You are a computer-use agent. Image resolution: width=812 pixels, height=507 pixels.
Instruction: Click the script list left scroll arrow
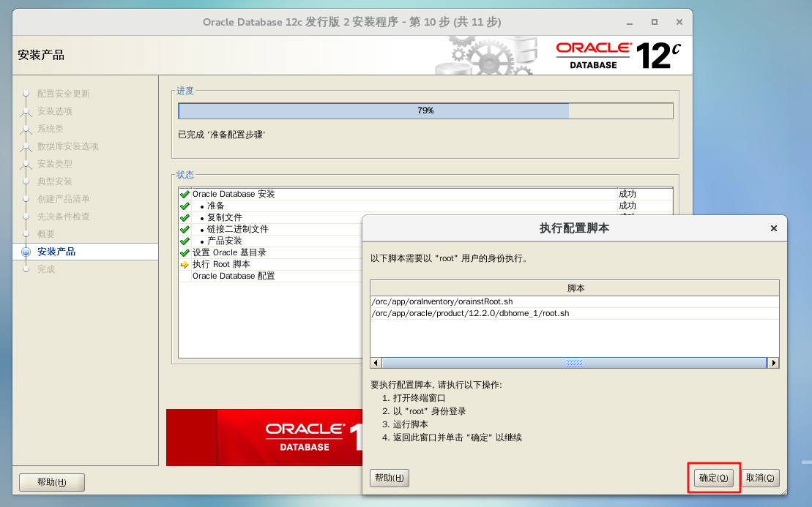coord(376,363)
